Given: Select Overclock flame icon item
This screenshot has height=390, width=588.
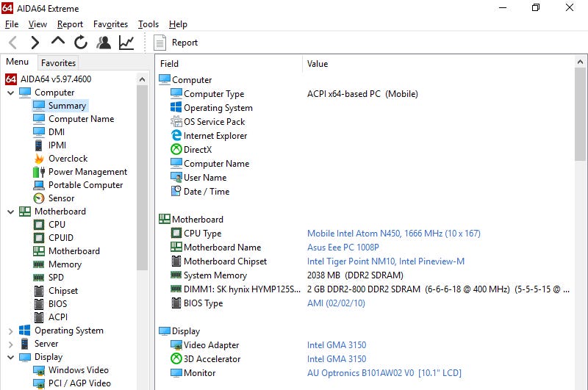Looking at the screenshot, I should pyautogui.click(x=60, y=159).
